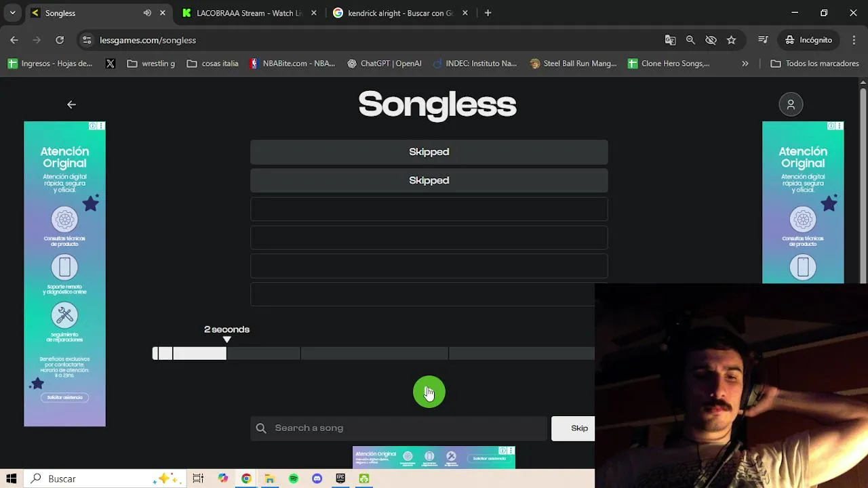Screen dimensions: 868x488
Task: Open the Windows Start menu
Action: (12, 479)
